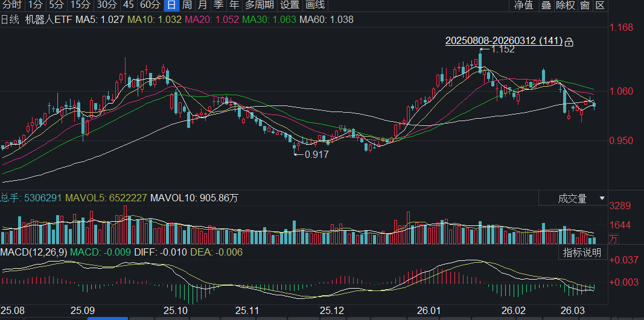The width and height of the screenshot is (644, 320).
Task: Switch to the 分时 intraday chart
Action: pyautogui.click(x=11, y=5)
